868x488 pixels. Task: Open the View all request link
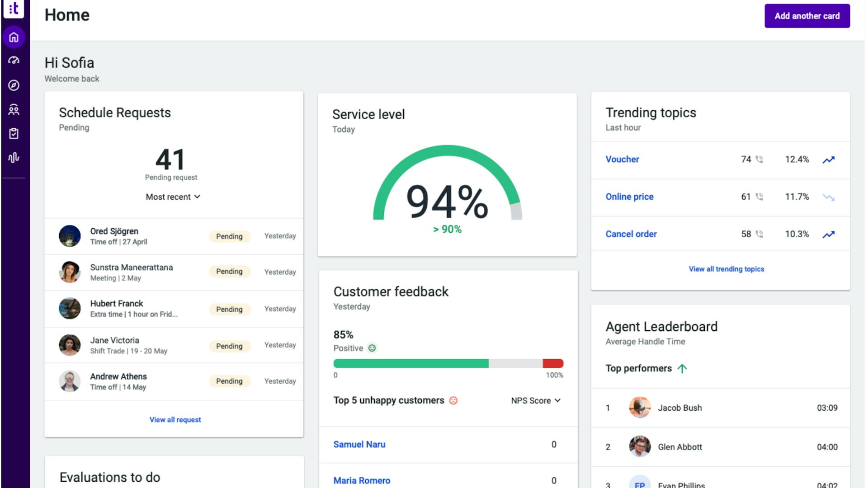point(175,420)
